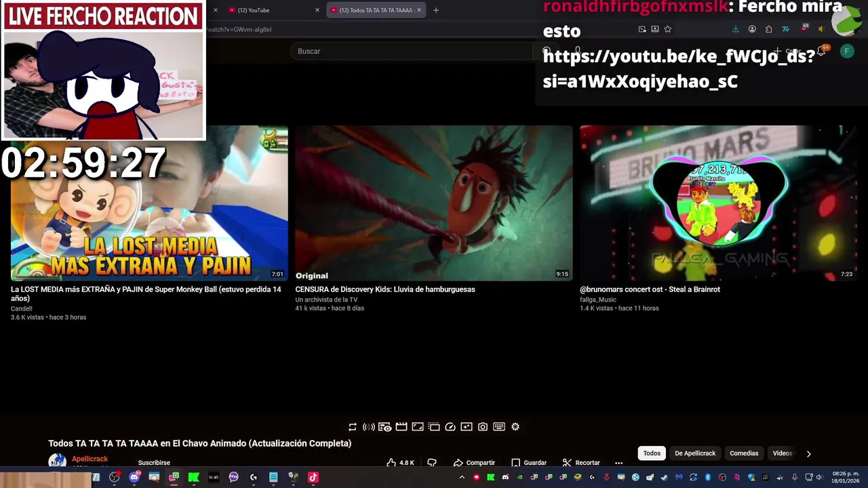Click the microphone icon in system tray
Image resolution: width=868 pixels, height=488 pixels.
point(795,477)
